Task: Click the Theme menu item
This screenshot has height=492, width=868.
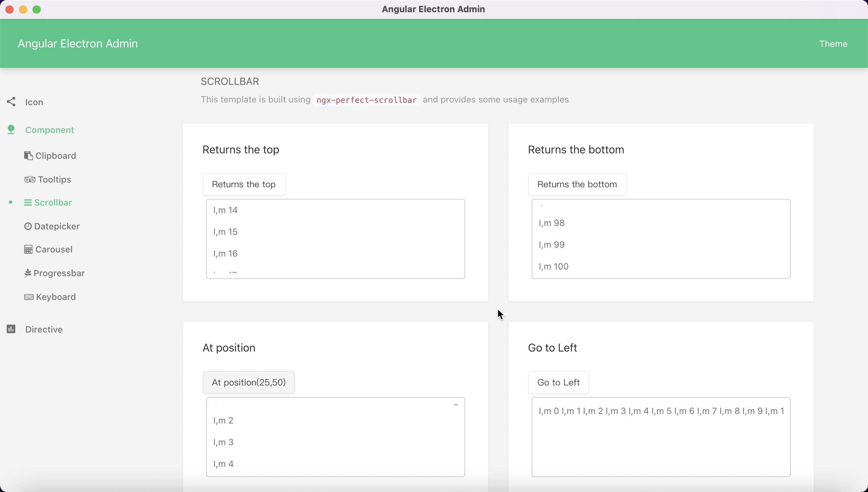Action: point(833,43)
